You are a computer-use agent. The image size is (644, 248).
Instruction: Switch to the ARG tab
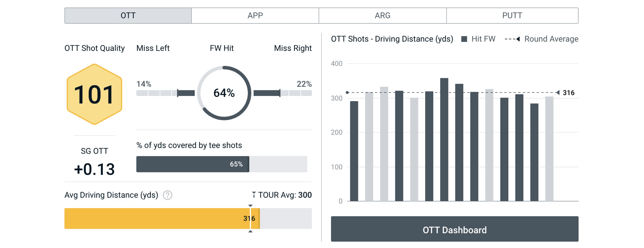[382, 15]
